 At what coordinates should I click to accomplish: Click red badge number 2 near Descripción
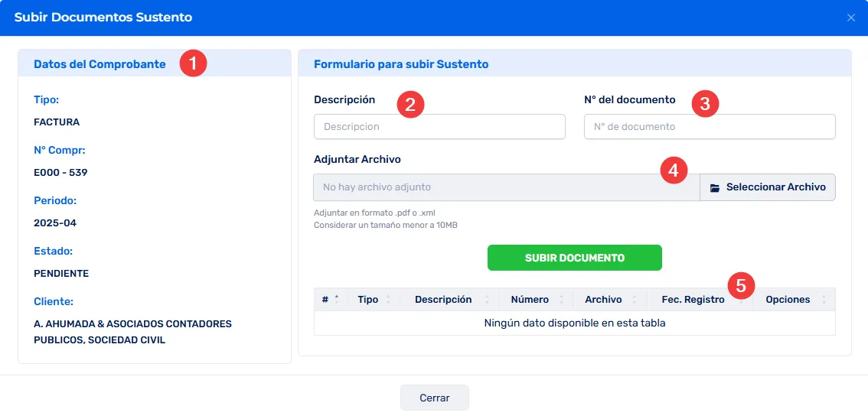[x=410, y=104]
